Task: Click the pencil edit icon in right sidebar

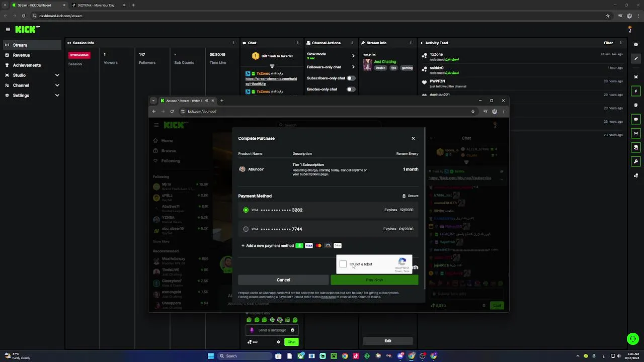Action: [636, 58]
